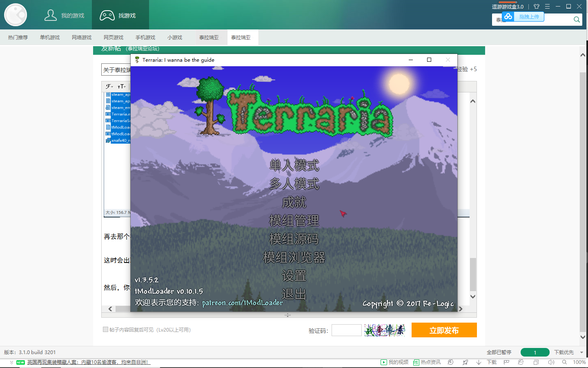Select 单人模式 in Terraria menu
The height and width of the screenshot is (368, 588).
point(294,166)
